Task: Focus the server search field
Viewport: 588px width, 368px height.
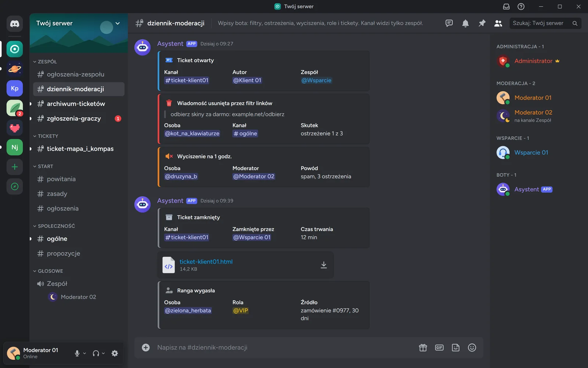Action: tap(545, 23)
